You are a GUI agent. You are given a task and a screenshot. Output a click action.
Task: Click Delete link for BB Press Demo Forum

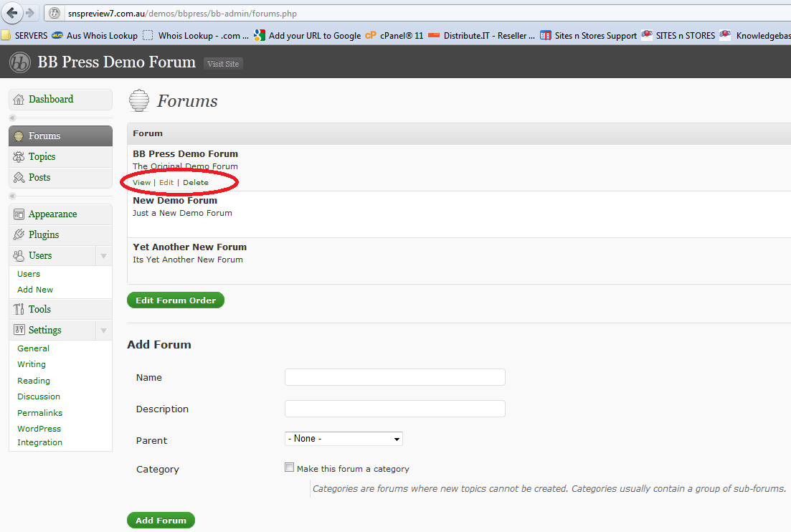pyautogui.click(x=196, y=183)
